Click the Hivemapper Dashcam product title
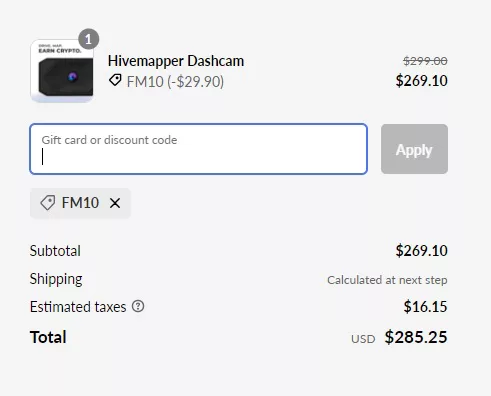The height and width of the screenshot is (396, 491). 176,61
